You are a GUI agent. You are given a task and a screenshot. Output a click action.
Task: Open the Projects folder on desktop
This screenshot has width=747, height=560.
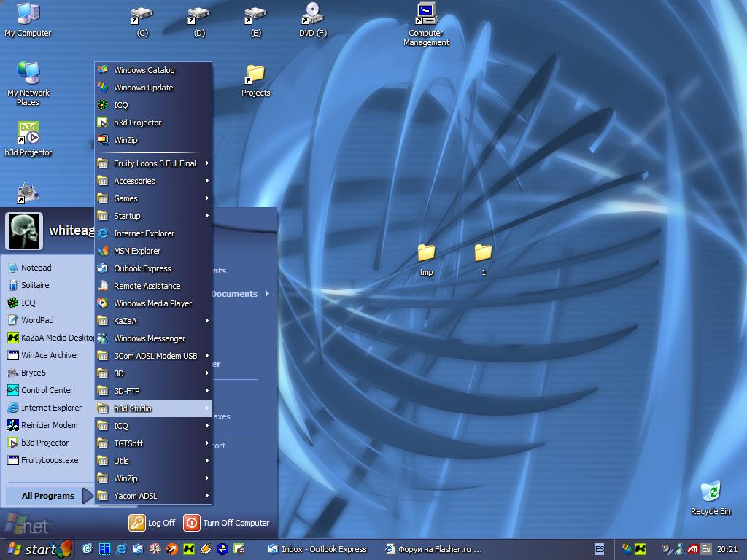256,81
